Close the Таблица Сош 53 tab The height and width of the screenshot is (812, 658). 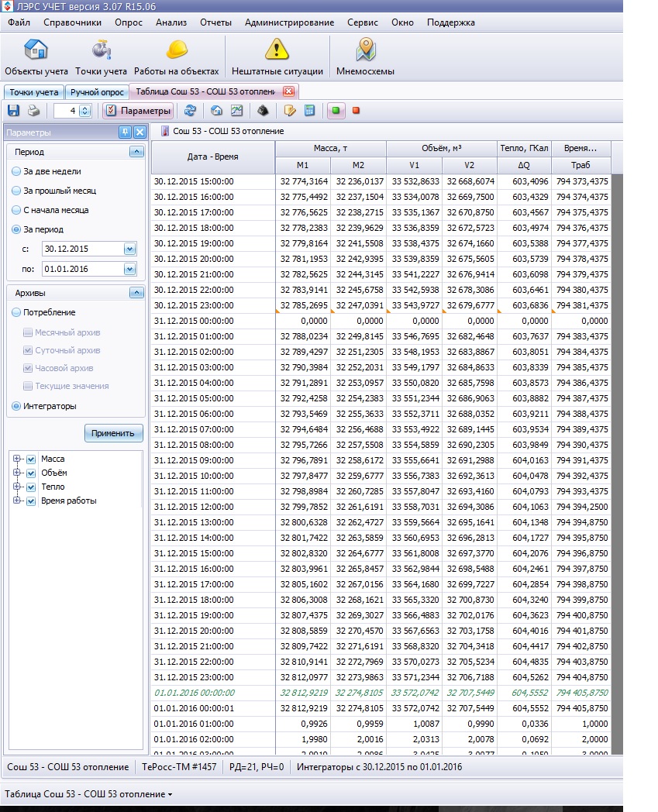[288, 91]
